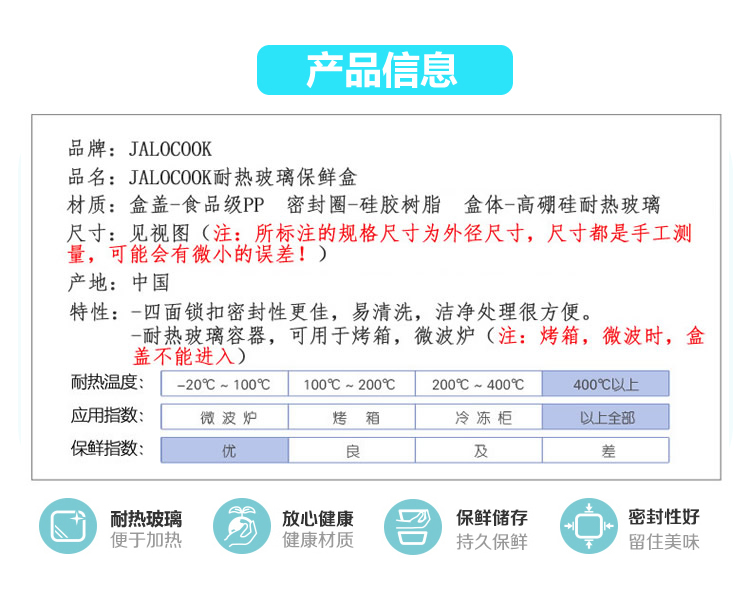Click the 差 freshness cell
Screen dimensions: 750x600
point(606,450)
